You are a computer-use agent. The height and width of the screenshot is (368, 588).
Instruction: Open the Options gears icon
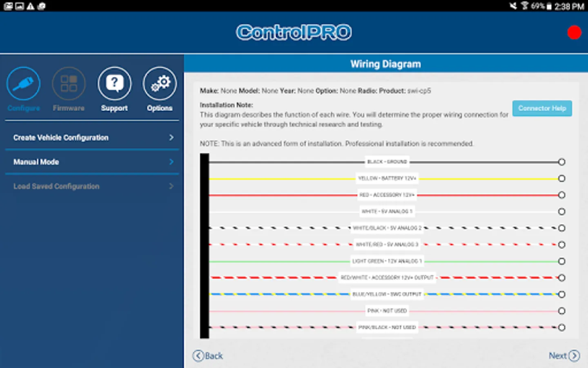[x=160, y=83]
